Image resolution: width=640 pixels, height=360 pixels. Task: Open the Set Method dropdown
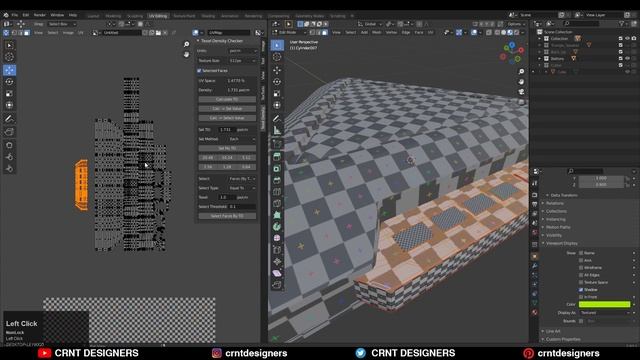coord(242,139)
